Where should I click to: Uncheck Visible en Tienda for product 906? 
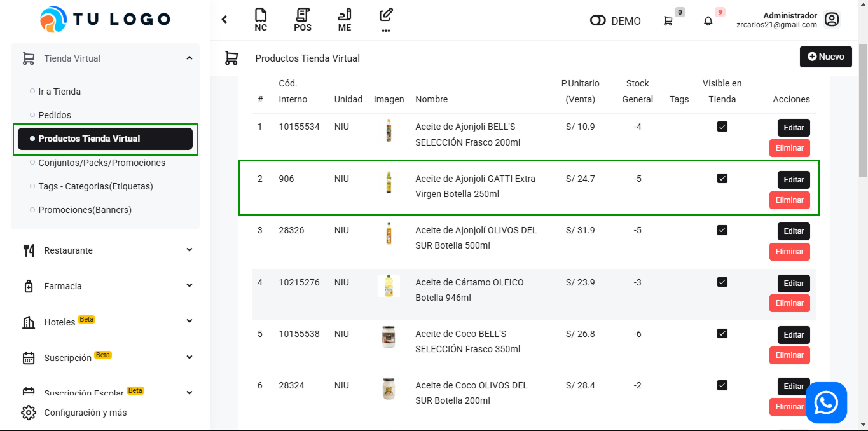(x=722, y=179)
